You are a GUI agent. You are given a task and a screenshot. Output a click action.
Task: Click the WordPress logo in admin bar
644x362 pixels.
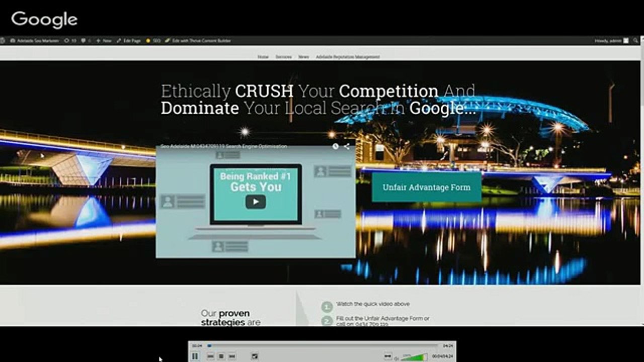coord(3,41)
